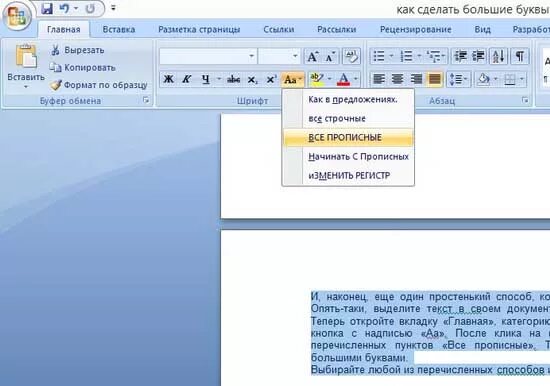This screenshot has width=550, height=386.
Task: Activate Формат по образцу painter
Action: point(98,85)
